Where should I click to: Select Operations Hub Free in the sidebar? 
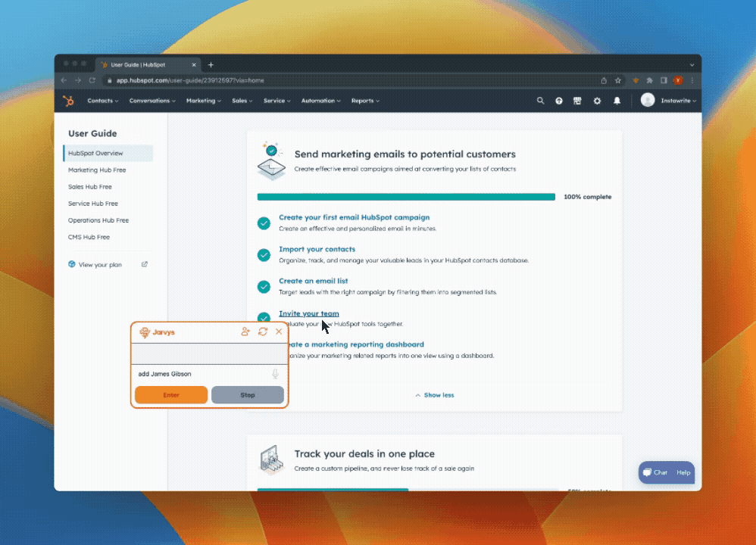click(x=98, y=220)
